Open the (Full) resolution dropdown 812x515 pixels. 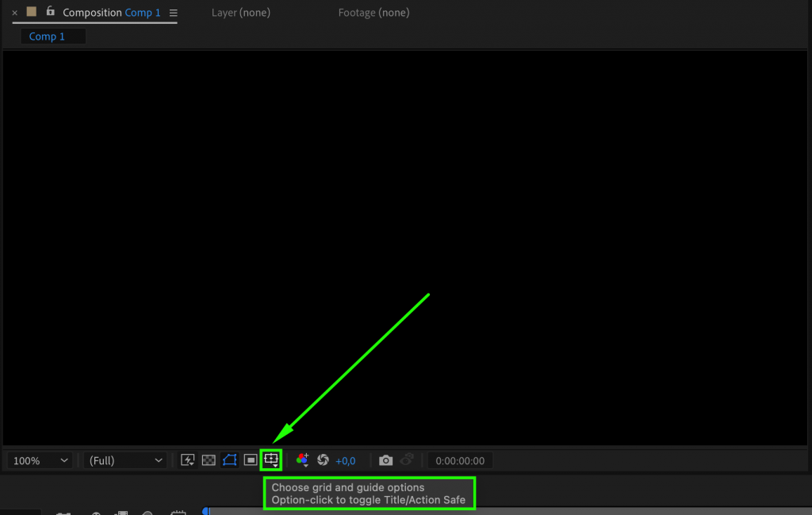[125, 460]
